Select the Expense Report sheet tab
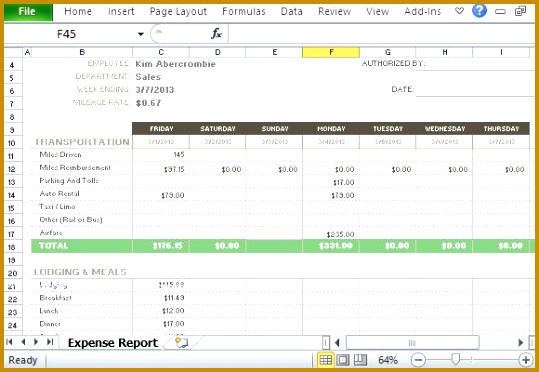Image resolution: width=539 pixels, height=372 pixels. tap(113, 343)
